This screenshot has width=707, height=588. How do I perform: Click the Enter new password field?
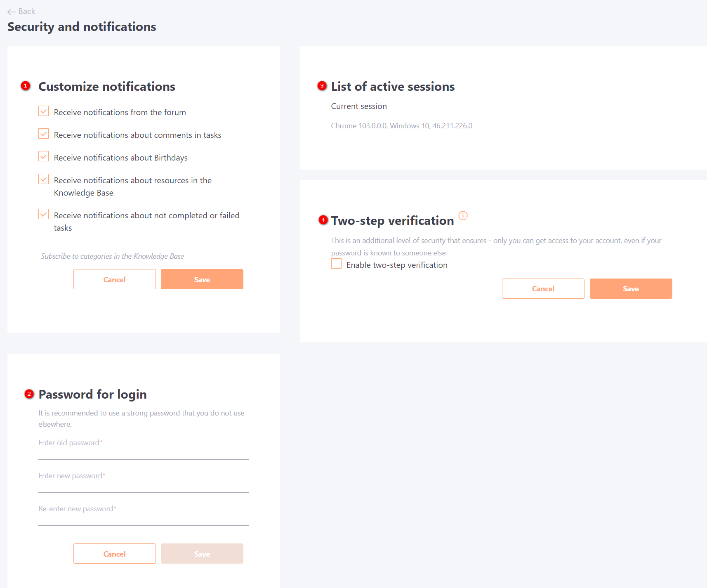(x=144, y=482)
